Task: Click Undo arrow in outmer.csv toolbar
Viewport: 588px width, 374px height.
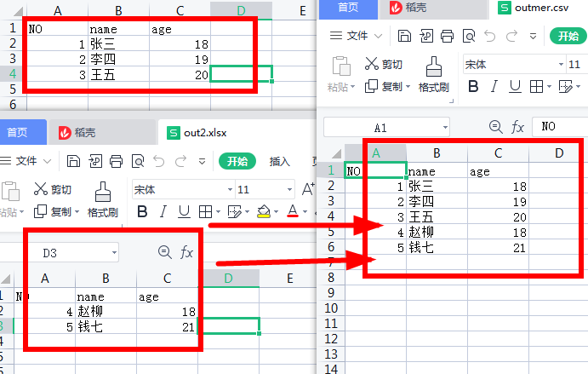Action: point(490,36)
